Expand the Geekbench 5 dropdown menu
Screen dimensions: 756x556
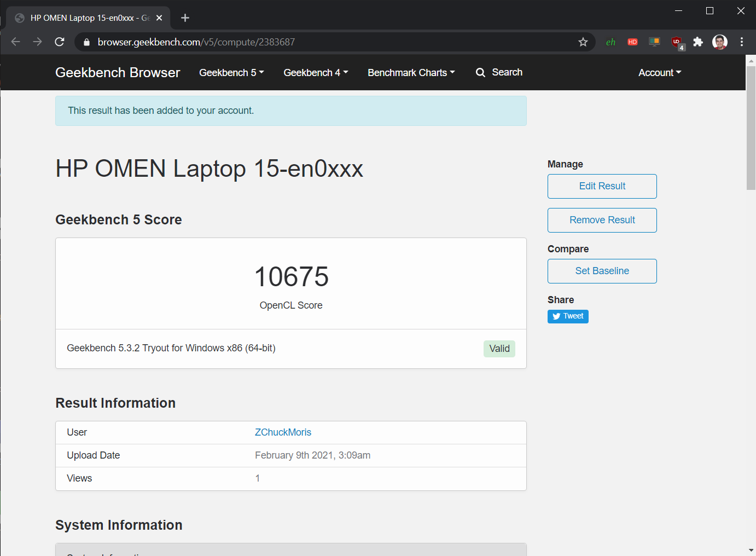point(231,73)
